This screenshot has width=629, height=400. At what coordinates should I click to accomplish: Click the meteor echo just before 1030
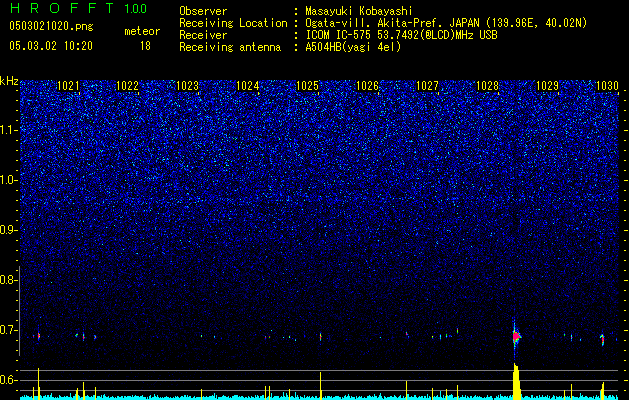(x=602, y=339)
